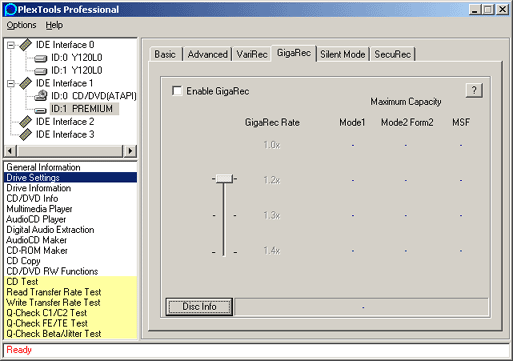Click the 1.4x GigaRec rate label
Screen dimensions: 513x361
[x=272, y=250]
